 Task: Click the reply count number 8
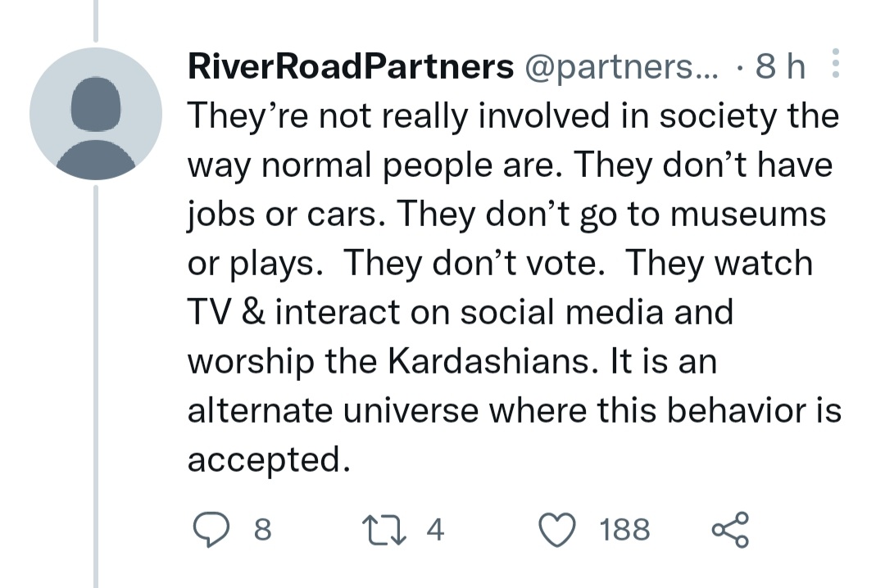tap(261, 530)
